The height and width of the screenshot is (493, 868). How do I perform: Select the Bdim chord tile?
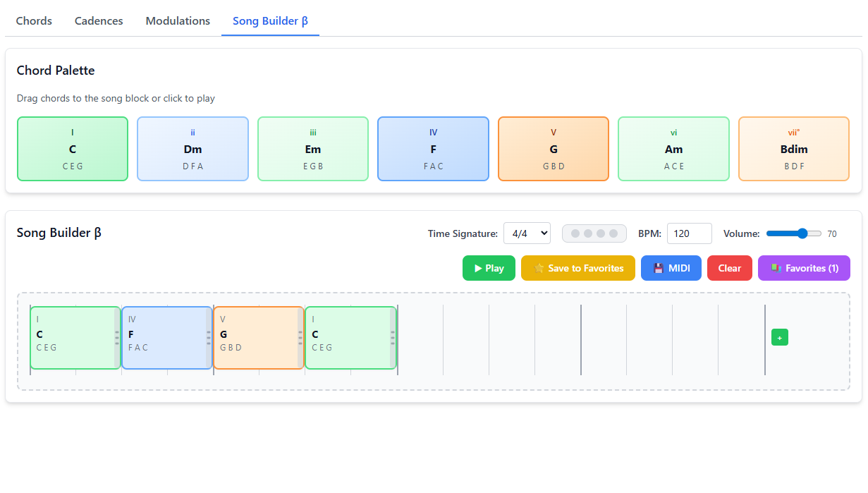793,149
